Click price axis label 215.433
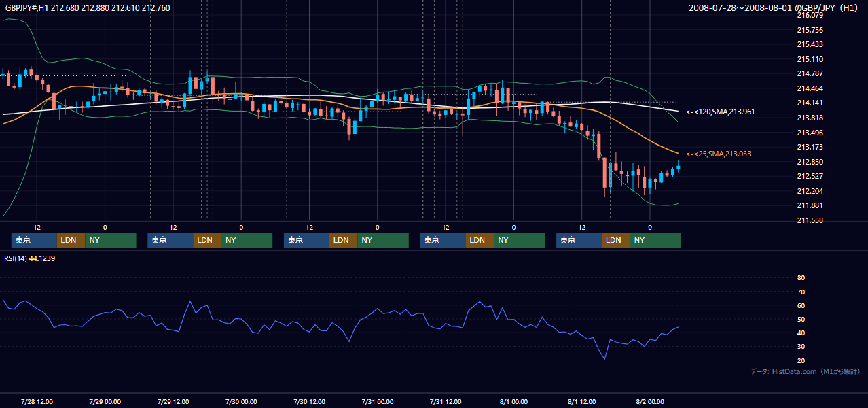 coord(810,44)
